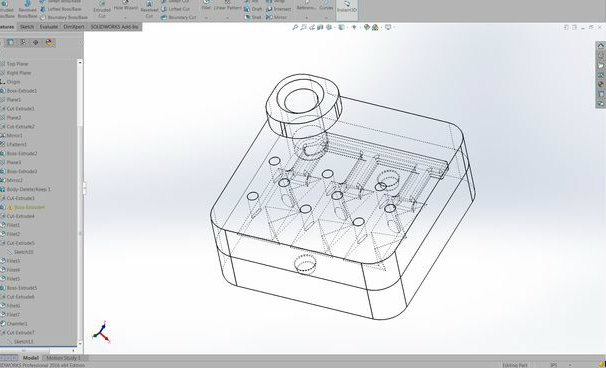Open the Appearances task pane tab

[601, 84]
